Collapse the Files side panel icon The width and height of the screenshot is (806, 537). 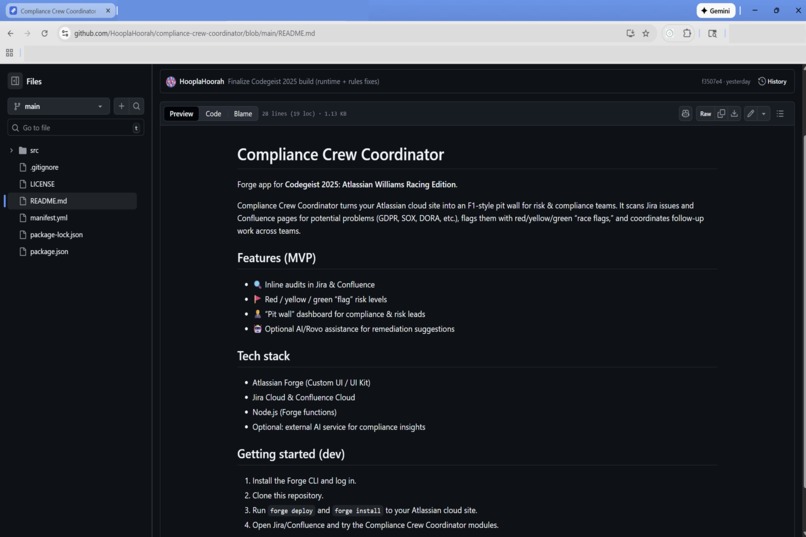click(15, 81)
